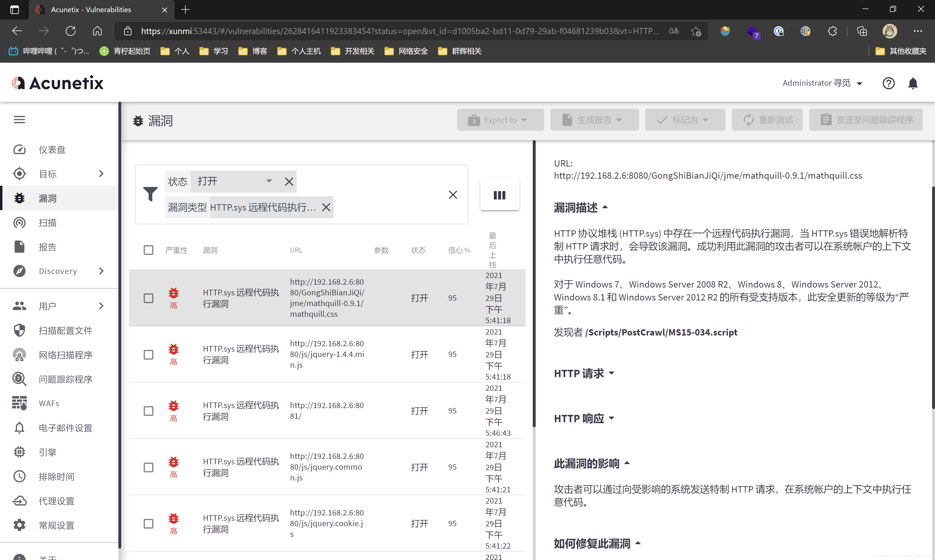Open the 目标 sidebar menu item
This screenshot has width=935, height=560.
pos(59,174)
